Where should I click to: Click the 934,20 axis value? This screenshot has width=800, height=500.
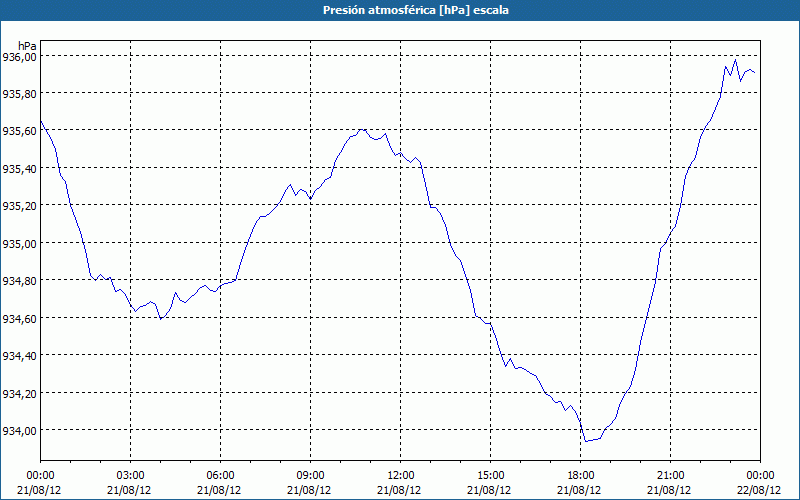pos(19,393)
